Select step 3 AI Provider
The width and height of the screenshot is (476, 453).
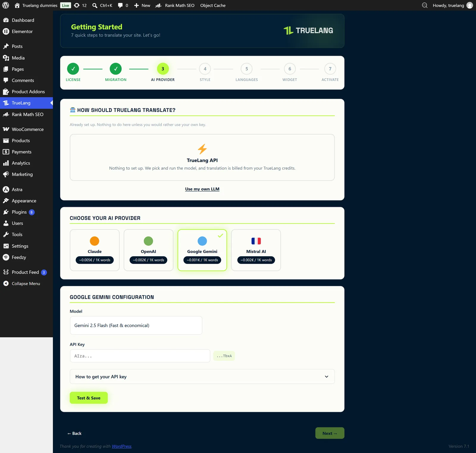pyautogui.click(x=163, y=72)
